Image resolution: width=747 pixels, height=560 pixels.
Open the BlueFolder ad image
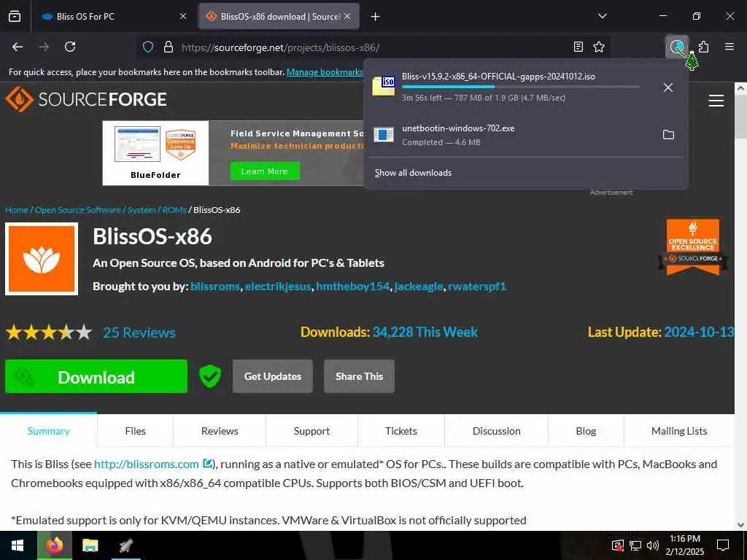(156, 153)
